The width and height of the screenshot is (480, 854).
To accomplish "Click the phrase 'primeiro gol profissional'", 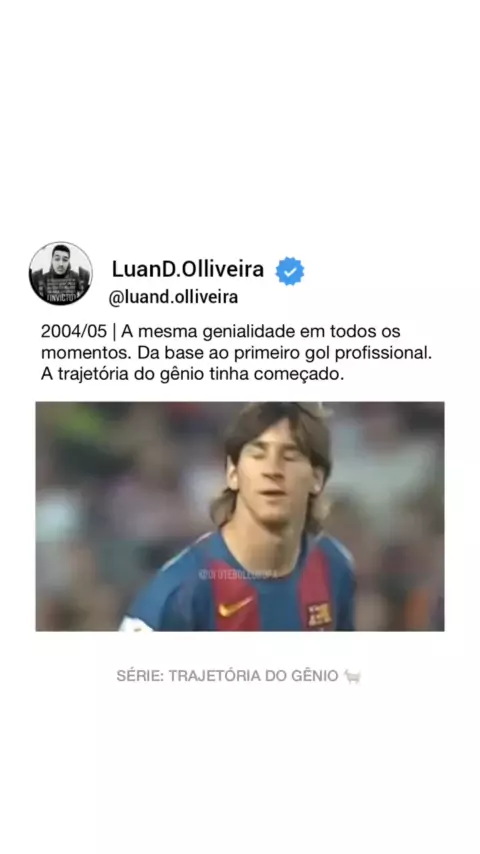I will 333,353.
